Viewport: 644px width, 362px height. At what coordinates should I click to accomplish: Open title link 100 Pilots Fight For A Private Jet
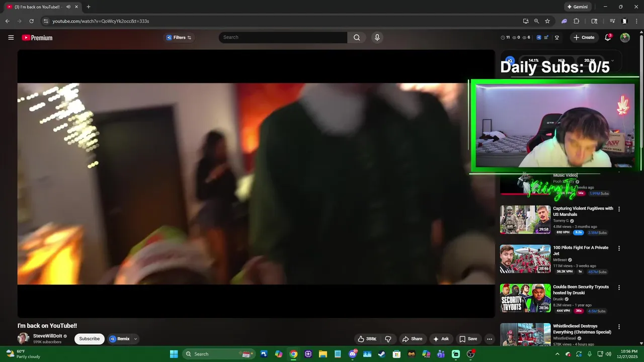(x=581, y=250)
